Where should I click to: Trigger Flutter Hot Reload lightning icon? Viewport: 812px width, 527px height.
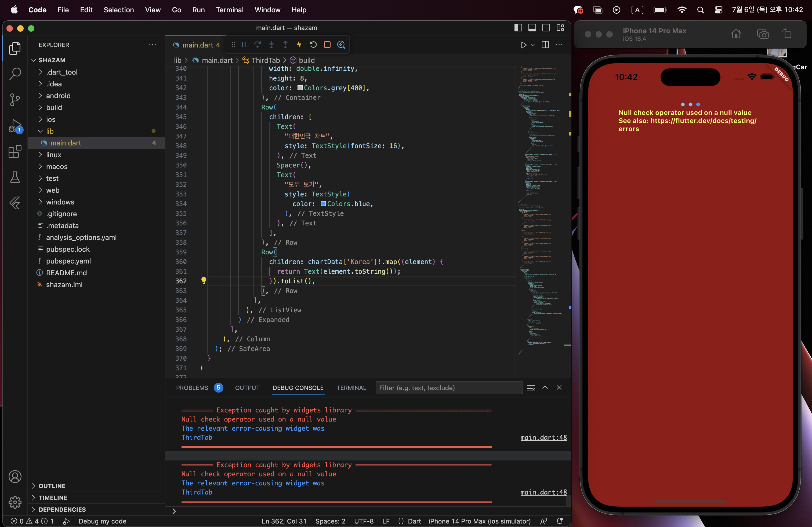(x=299, y=45)
